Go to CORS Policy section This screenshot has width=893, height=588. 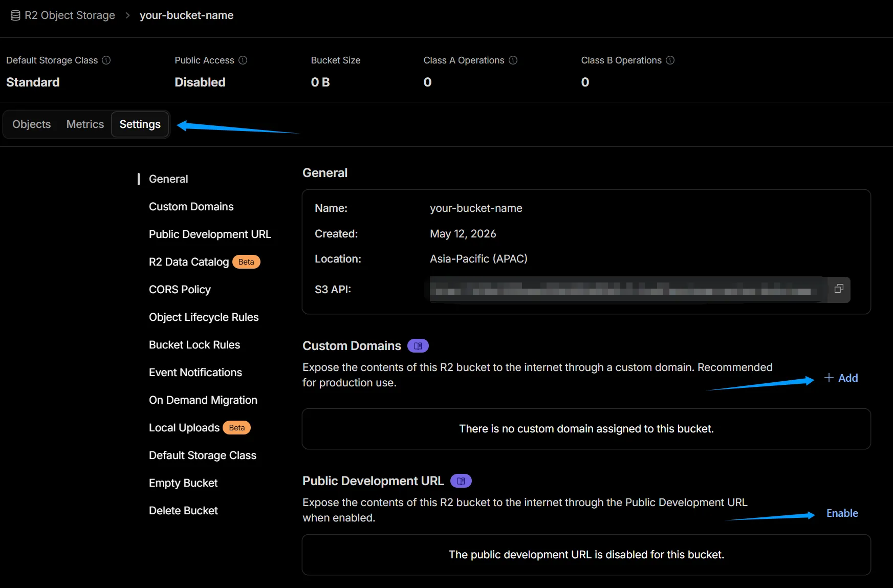click(180, 290)
